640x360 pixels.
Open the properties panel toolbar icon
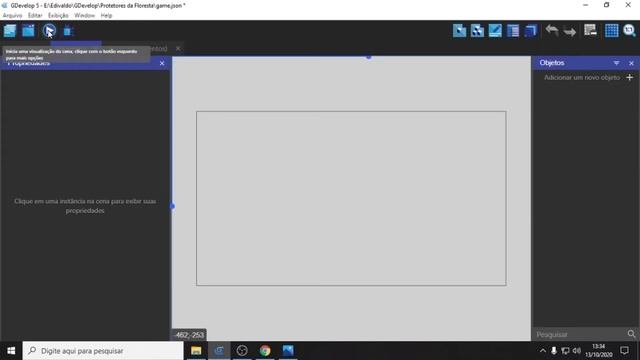[495, 31]
